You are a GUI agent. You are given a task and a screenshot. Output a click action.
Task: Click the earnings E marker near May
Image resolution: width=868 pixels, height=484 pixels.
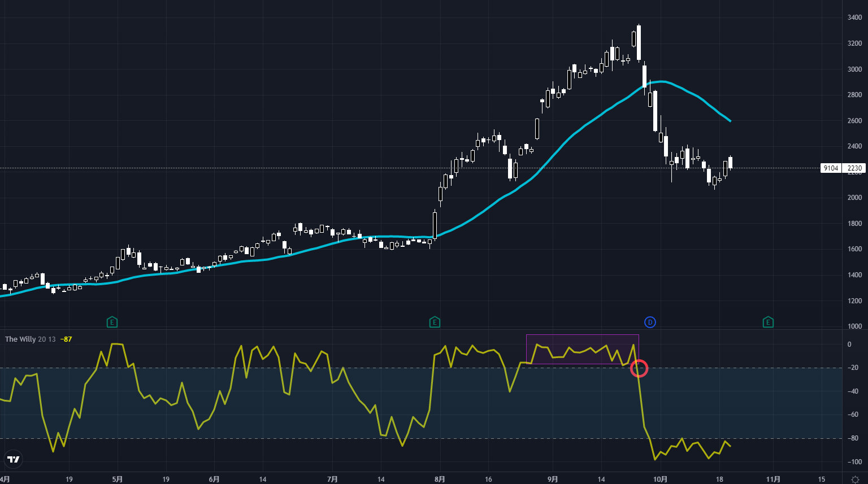(x=112, y=322)
